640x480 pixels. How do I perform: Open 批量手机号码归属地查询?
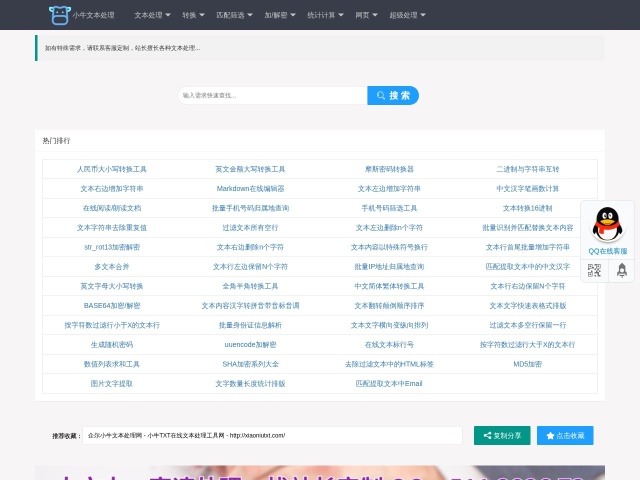coord(250,208)
